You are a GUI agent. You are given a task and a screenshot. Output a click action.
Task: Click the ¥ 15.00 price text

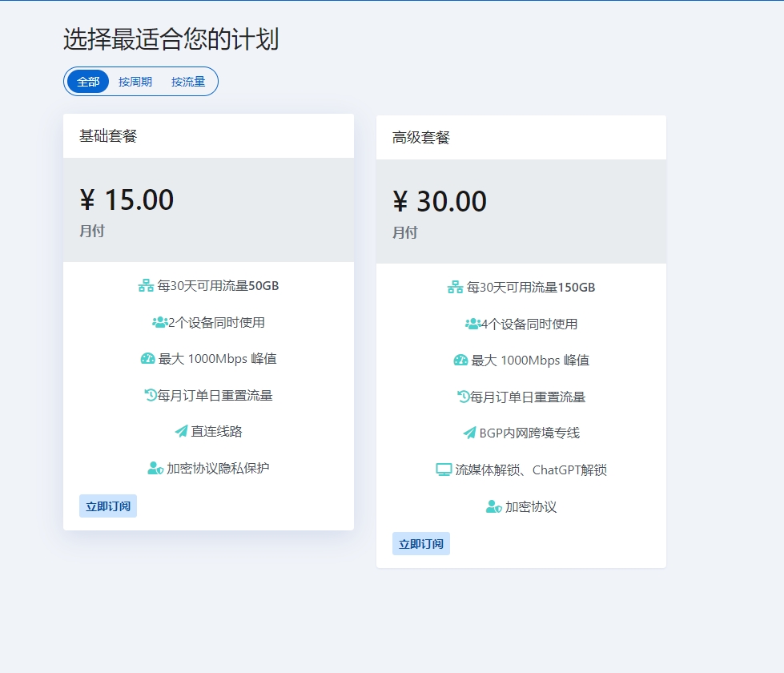pyautogui.click(x=127, y=200)
